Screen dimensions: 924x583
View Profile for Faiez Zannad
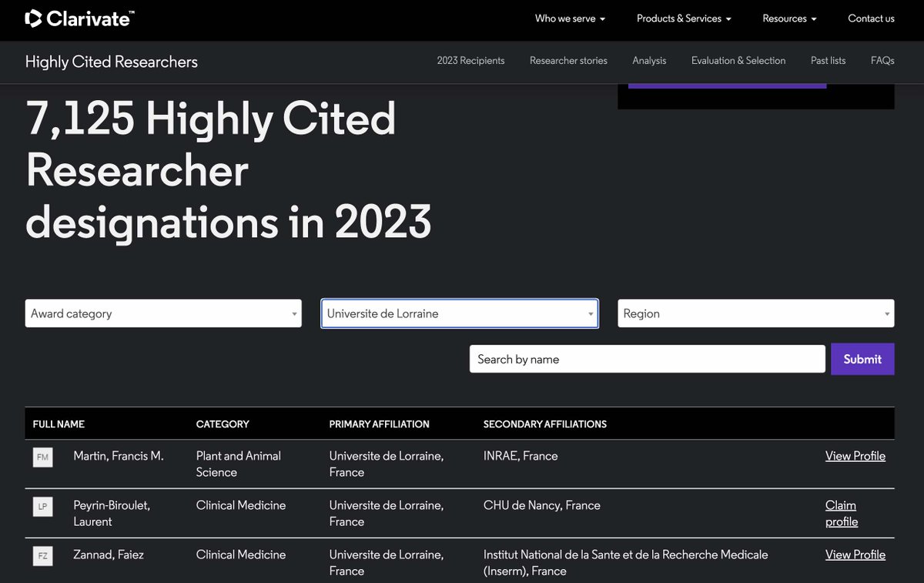coord(855,555)
